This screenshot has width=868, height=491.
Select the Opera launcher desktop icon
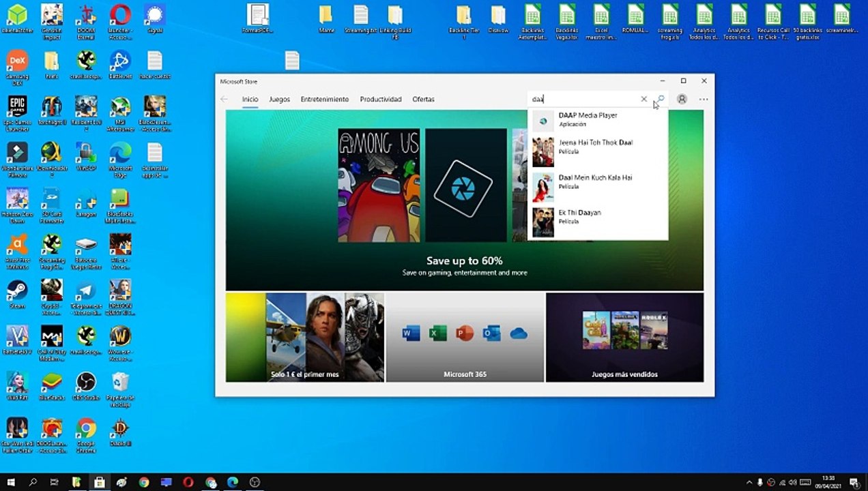(120, 18)
